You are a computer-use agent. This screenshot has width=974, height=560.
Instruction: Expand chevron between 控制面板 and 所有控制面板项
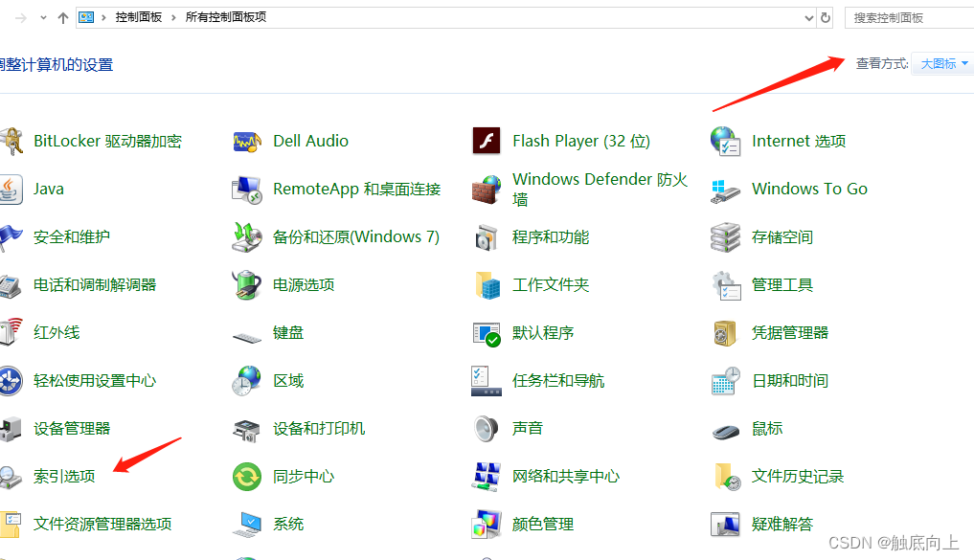pyautogui.click(x=174, y=17)
